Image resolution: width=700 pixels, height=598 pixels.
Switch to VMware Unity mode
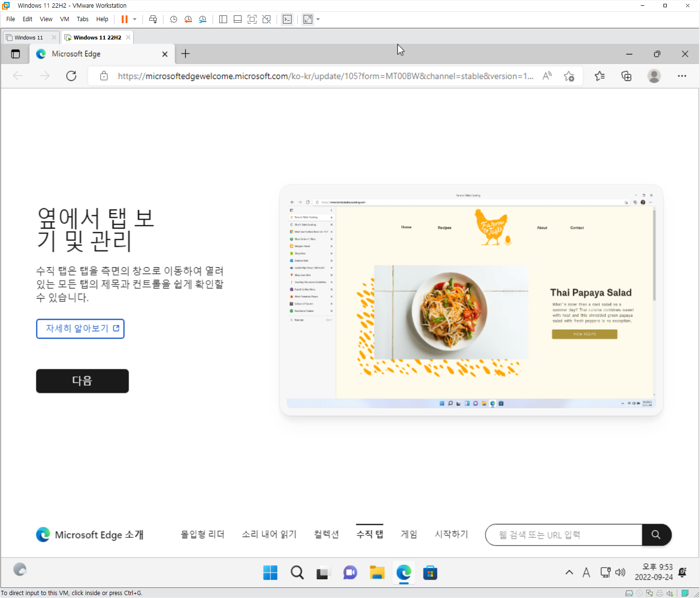tap(267, 19)
